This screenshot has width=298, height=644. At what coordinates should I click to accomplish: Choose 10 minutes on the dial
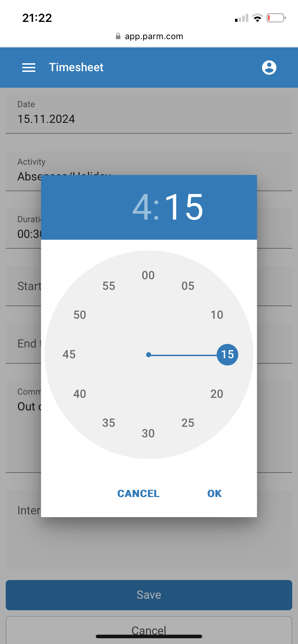click(x=217, y=315)
